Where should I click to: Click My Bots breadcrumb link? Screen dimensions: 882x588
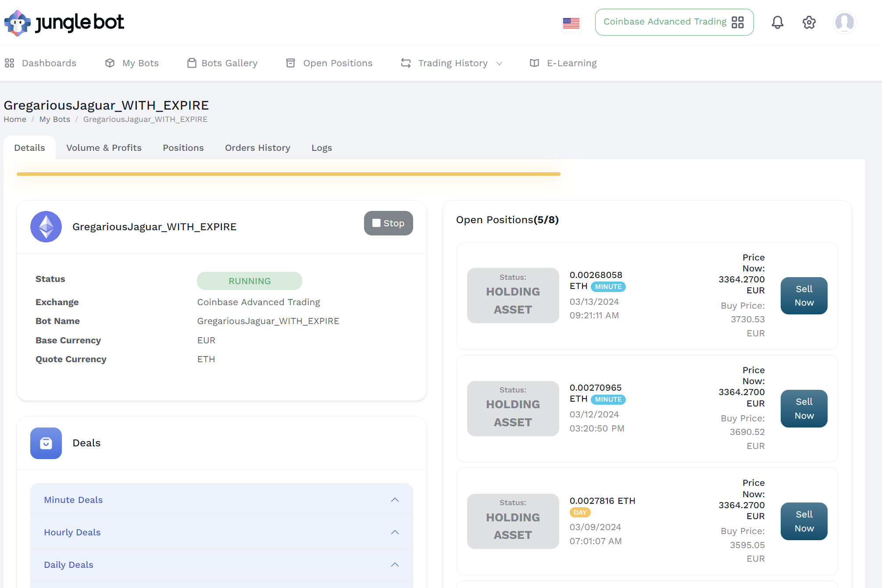[55, 119]
